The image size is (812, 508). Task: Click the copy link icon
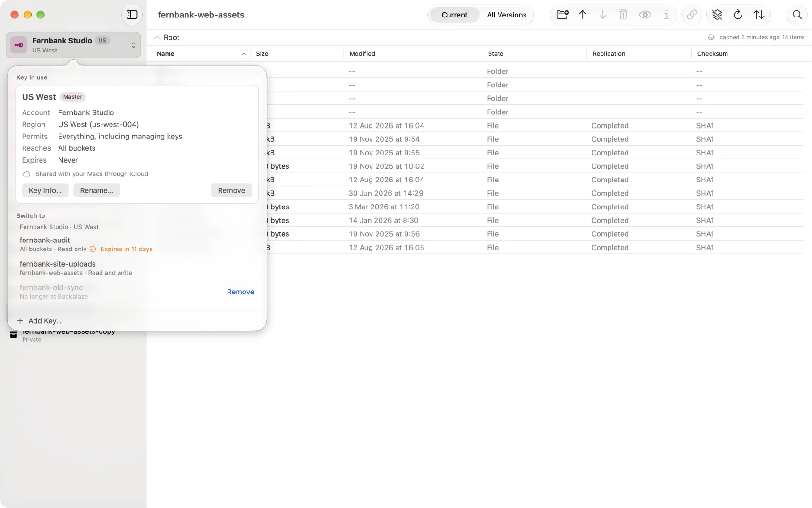click(692, 15)
